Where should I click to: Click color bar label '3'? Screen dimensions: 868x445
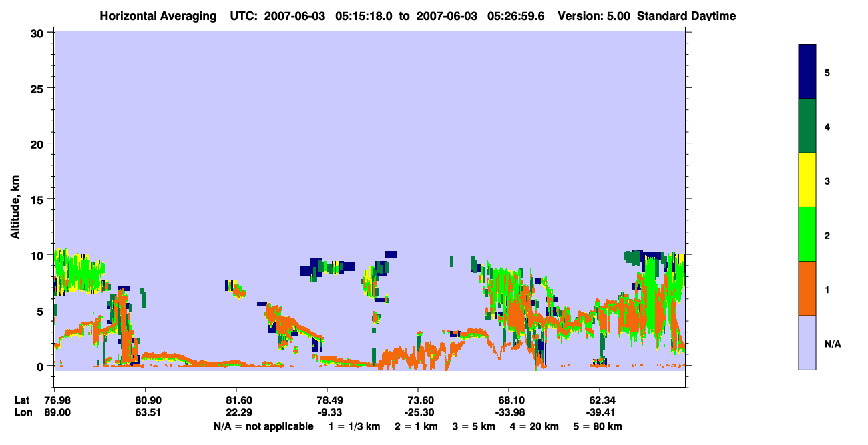[x=827, y=181]
